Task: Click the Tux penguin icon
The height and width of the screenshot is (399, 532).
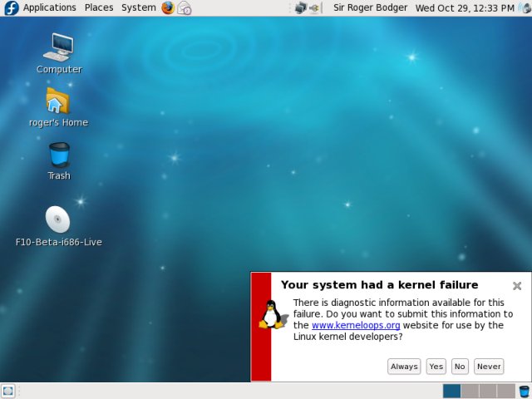Action: coord(272,314)
